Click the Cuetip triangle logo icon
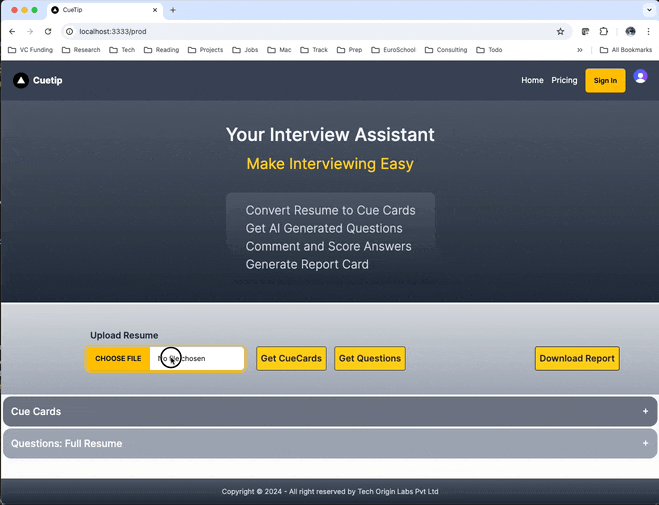The width and height of the screenshot is (659, 505). tap(21, 80)
